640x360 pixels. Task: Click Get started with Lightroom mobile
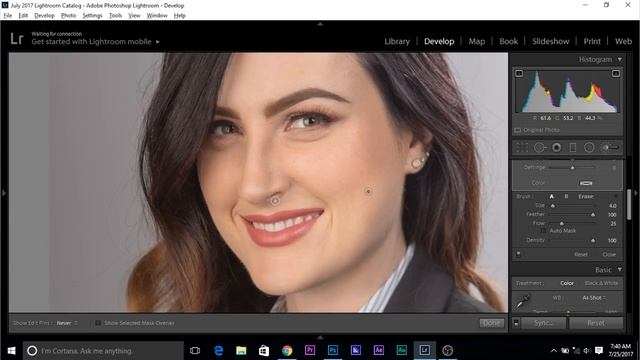tap(91, 42)
